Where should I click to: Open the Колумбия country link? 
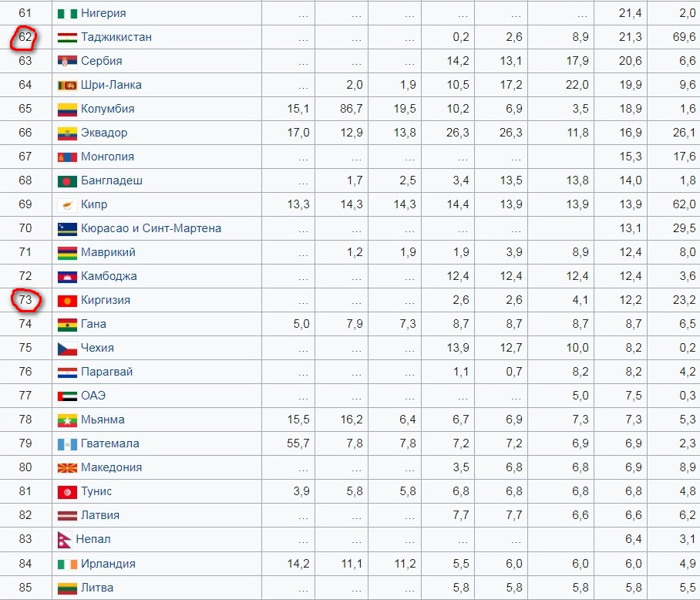(x=107, y=109)
